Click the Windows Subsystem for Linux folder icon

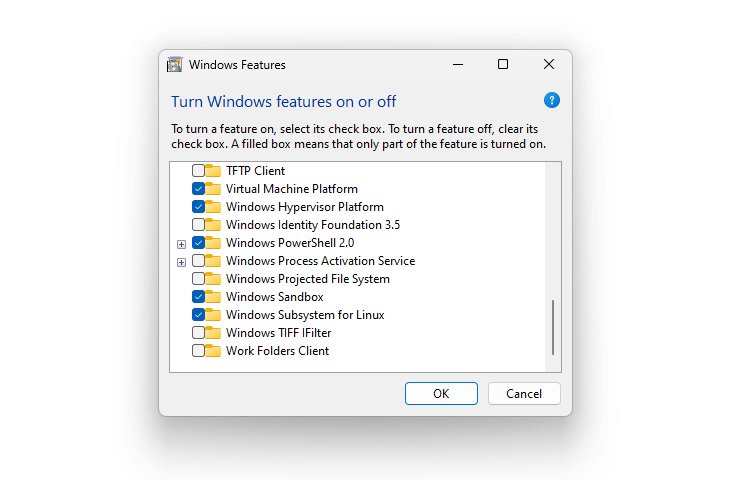(213, 315)
